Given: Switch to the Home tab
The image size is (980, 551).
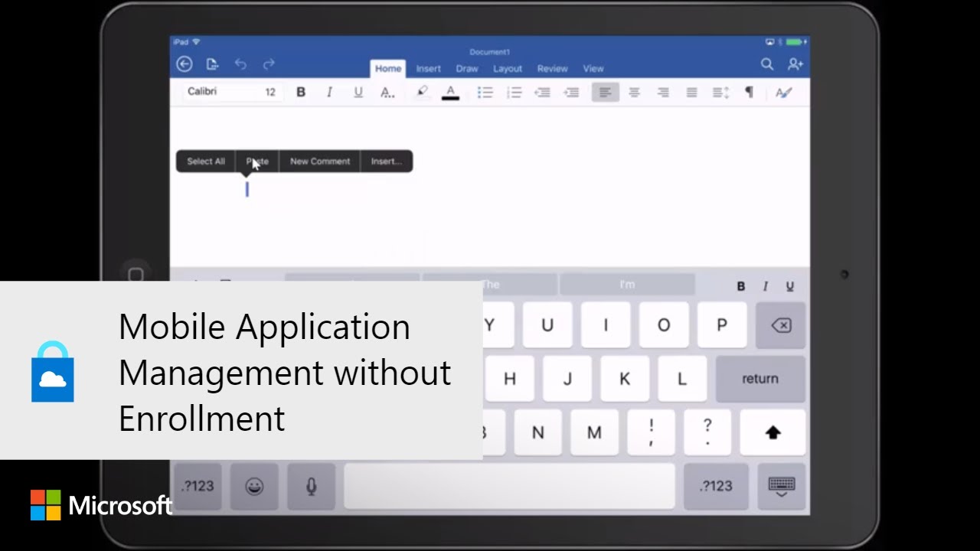Looking at the screenshot, I should [388, 69].
